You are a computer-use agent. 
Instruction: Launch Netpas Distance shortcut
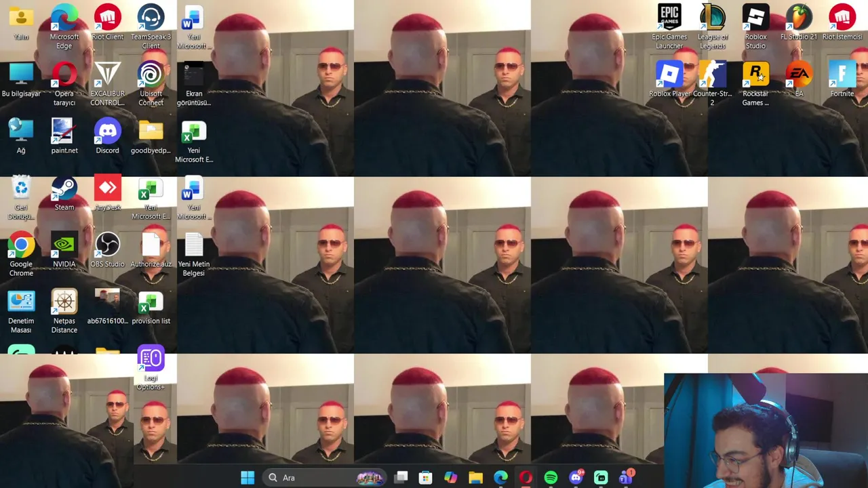point(64,312)
